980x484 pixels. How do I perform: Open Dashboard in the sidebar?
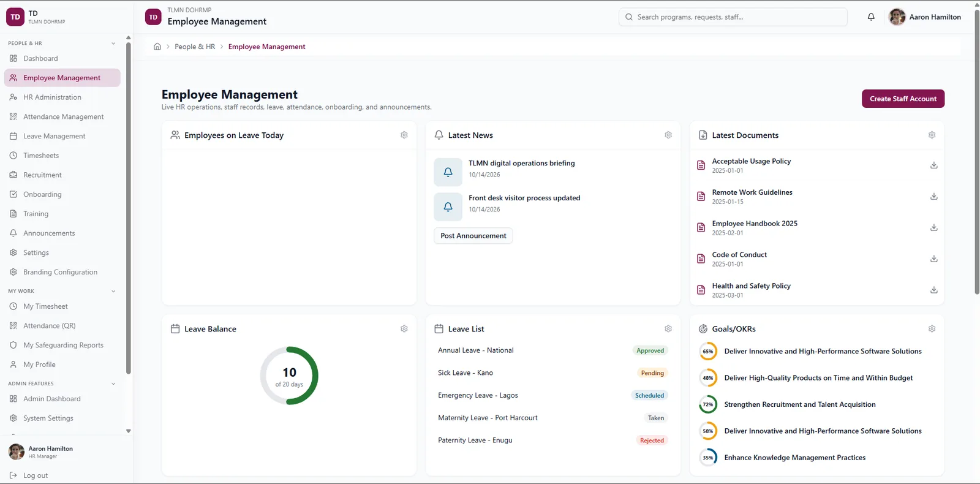point(62,59)
